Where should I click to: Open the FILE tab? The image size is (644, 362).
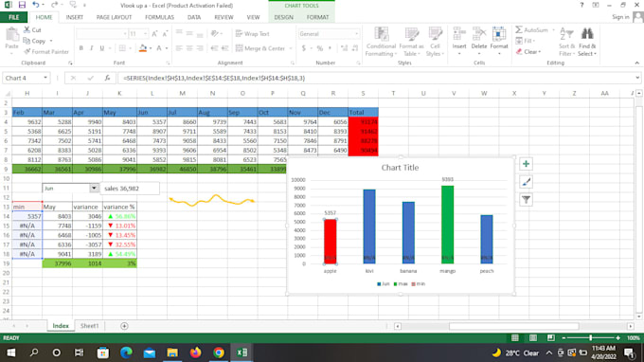13,17
